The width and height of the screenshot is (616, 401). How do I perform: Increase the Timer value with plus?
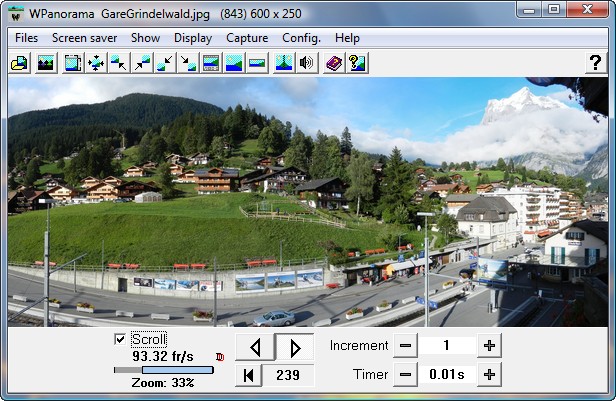pos(490,375)
